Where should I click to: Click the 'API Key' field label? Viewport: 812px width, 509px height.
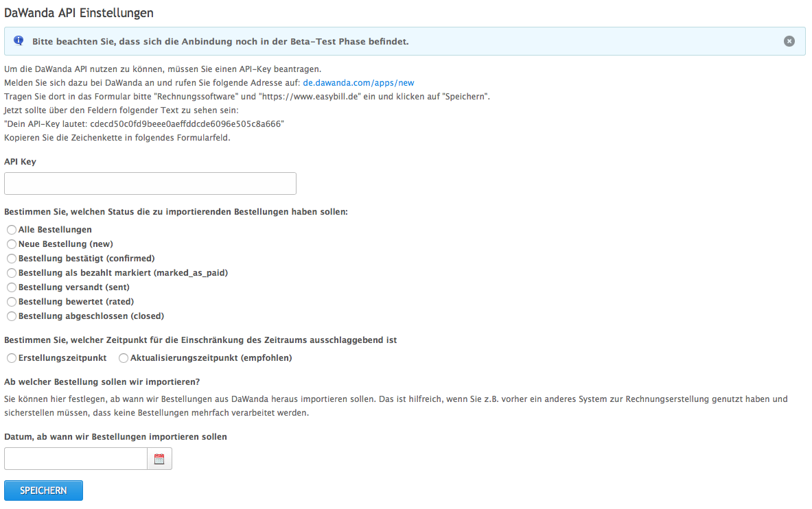[20, 162]
